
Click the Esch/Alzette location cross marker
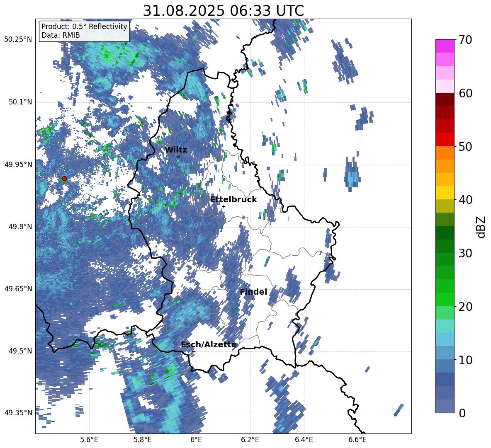click(x=194, y=351)
